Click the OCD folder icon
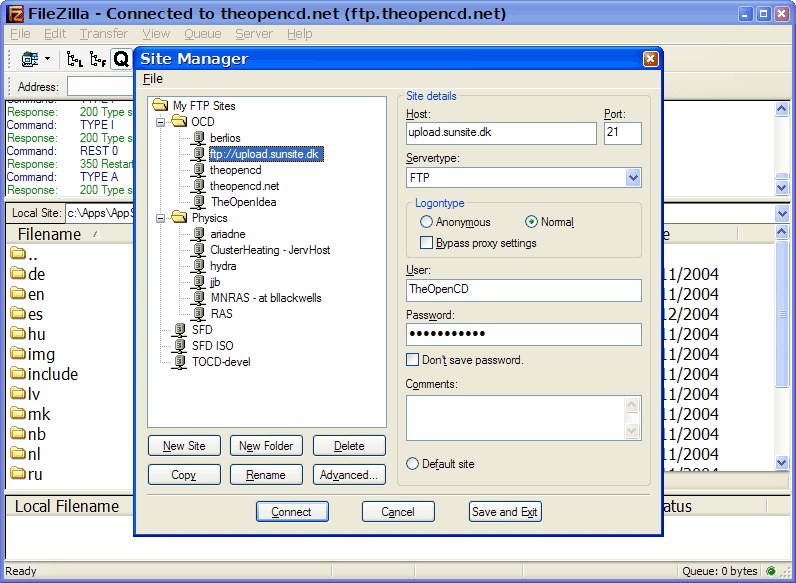Viewport: 796px width, 583px height. (x=179, y=121)
